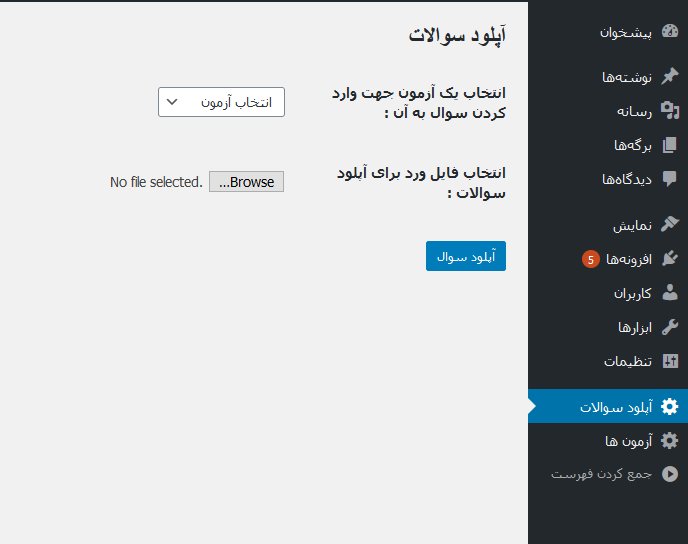Open the media library icon beside رسانه

[670, 111]
